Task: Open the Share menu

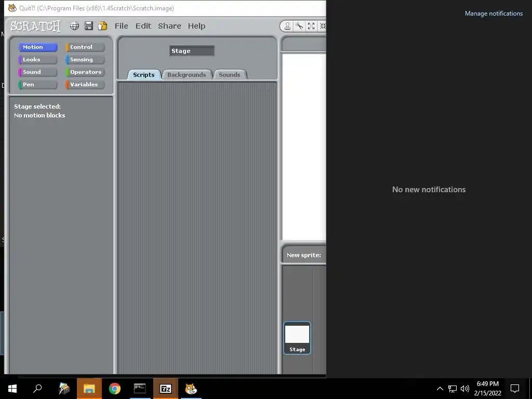Action: coord(169,26)
